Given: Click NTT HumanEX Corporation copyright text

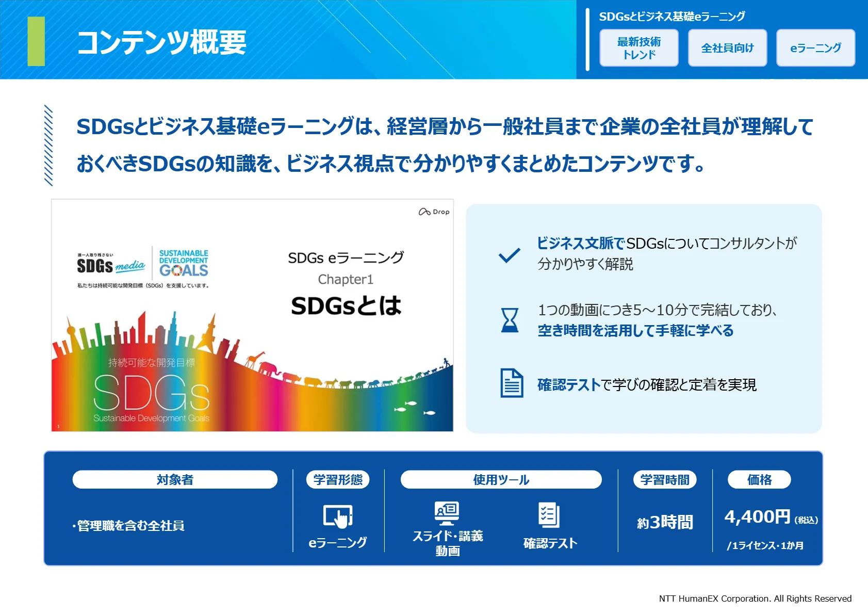Looking at the screenshot, I should click(x=755, y=599).
